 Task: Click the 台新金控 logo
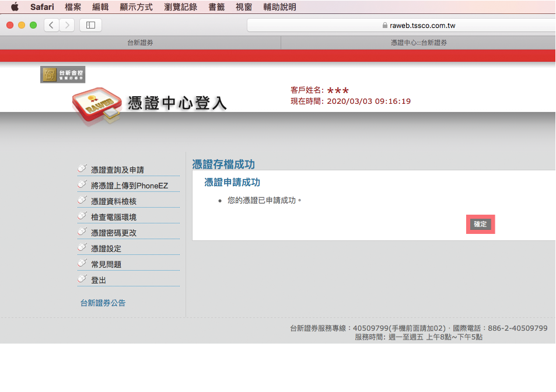pos(63,75)
